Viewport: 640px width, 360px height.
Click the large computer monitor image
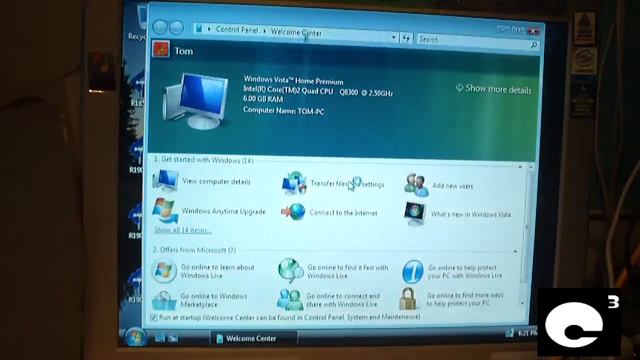(x=196, y=100)
